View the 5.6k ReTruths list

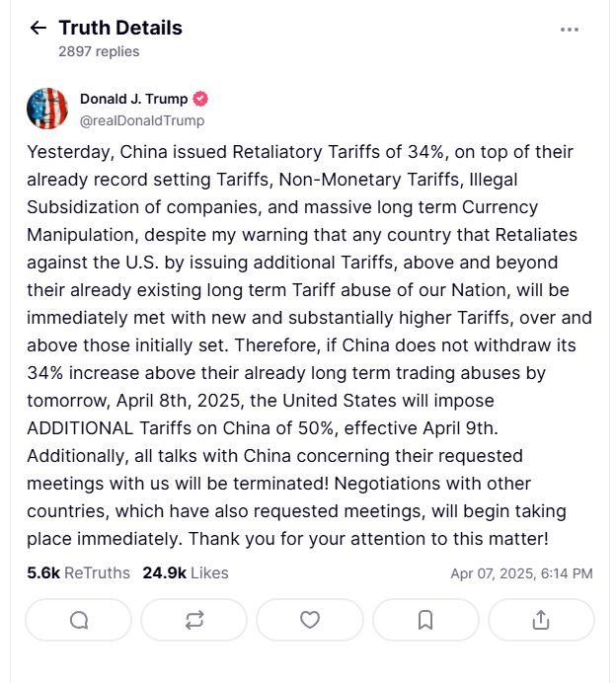(x=78, y=572)
